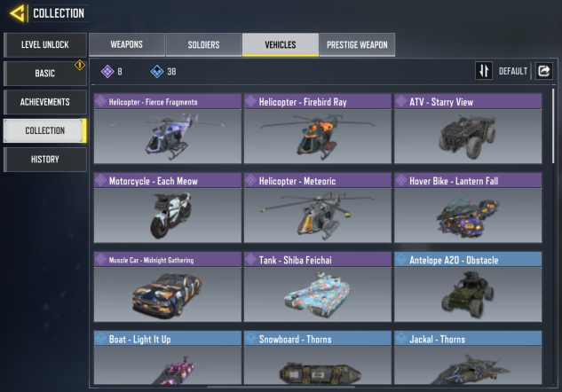Click the vertical scrollbar of vehicle list
Screen dimensions: 562x392
553,126
